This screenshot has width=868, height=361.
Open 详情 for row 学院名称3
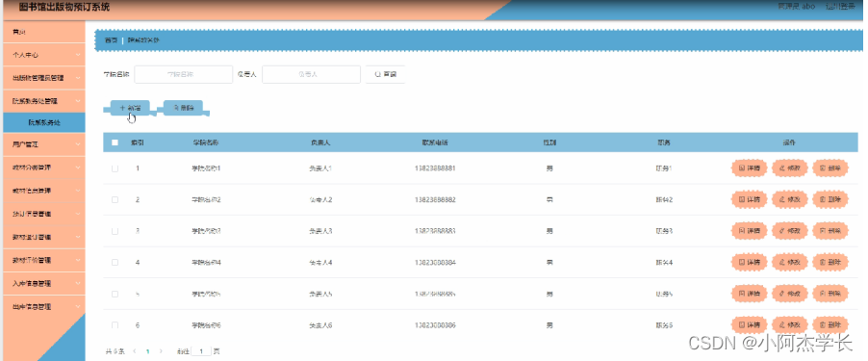[x=749, y=230]
